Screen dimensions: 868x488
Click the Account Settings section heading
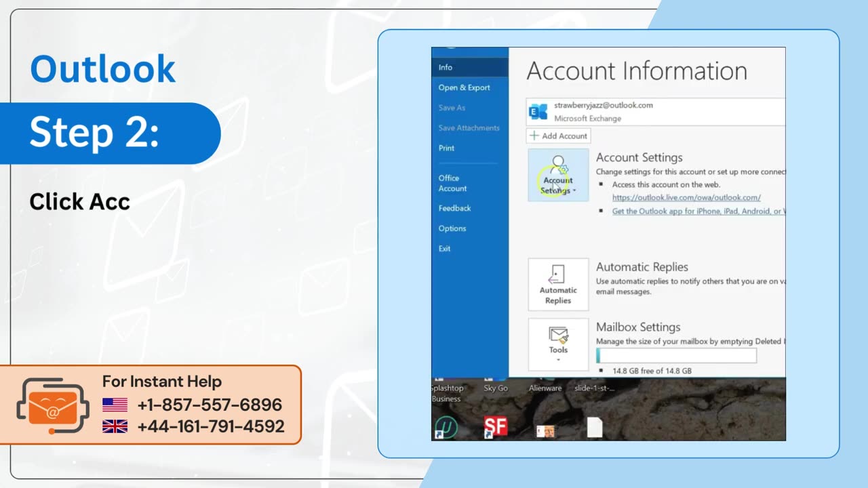639,157
